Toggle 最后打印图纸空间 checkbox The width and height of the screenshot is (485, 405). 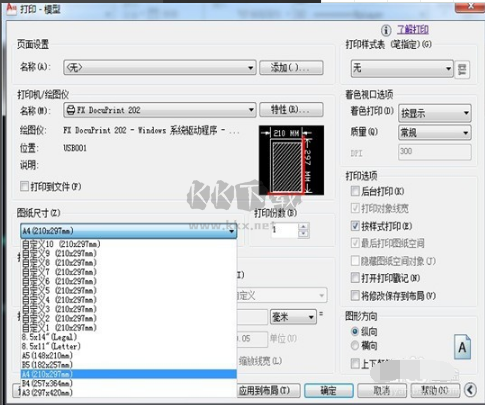coord(355,243)
